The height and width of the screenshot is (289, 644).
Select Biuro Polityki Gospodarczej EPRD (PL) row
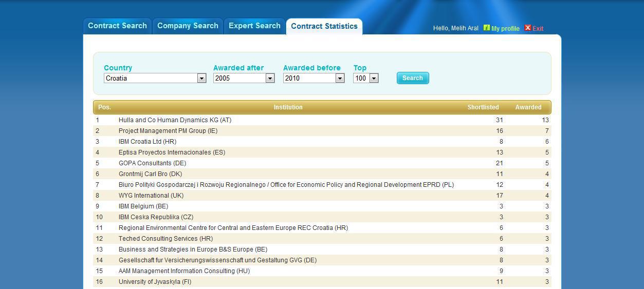pyautogui.click(x=322, y=185)
